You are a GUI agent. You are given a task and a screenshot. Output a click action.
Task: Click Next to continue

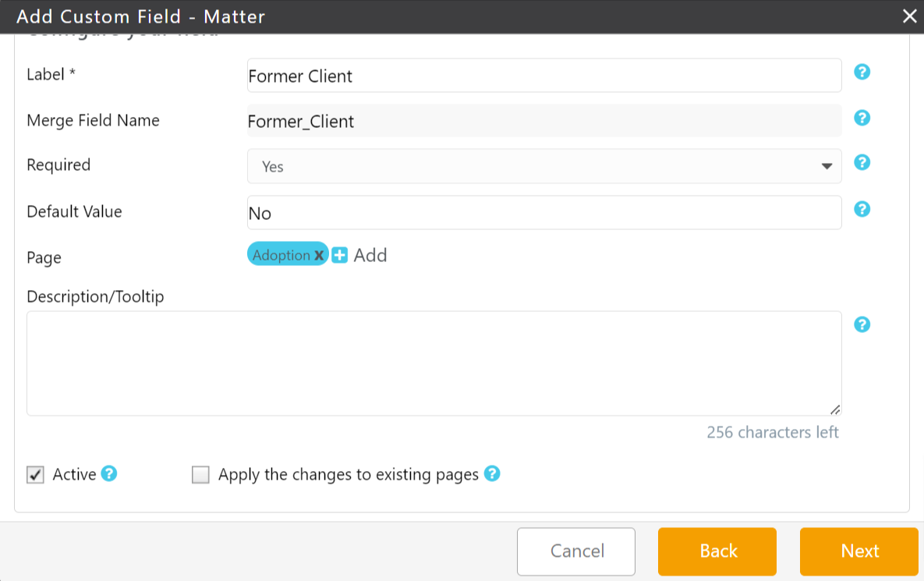pyautogui.click(x=859, y=551)
